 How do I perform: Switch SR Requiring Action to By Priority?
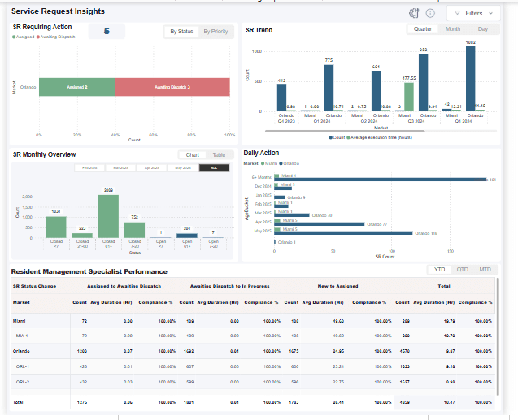[x=215, y=32]
